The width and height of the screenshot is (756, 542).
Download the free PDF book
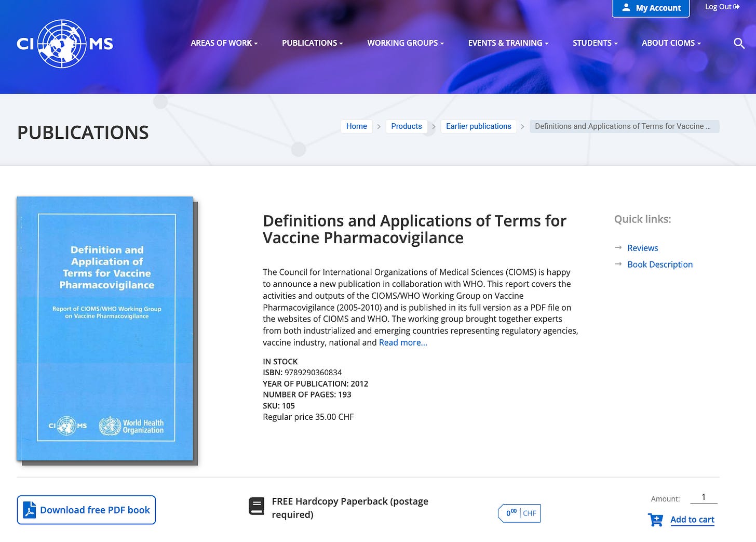pyautogui.click(x=86, y=510)
